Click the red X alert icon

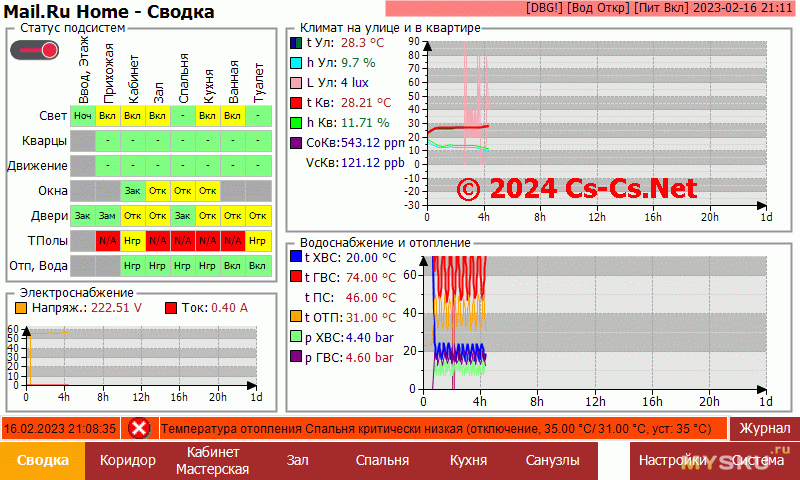(x=139, y=428)
